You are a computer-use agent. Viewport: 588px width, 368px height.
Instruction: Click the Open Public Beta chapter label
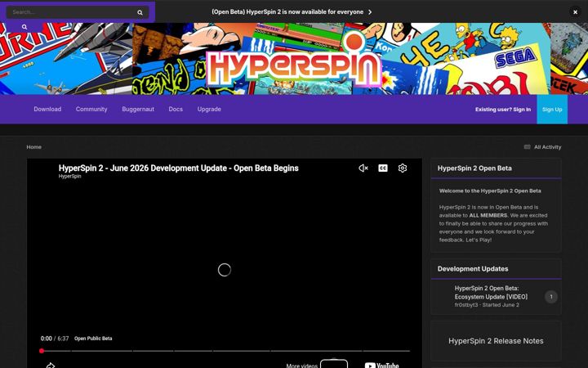click(93, 339)
